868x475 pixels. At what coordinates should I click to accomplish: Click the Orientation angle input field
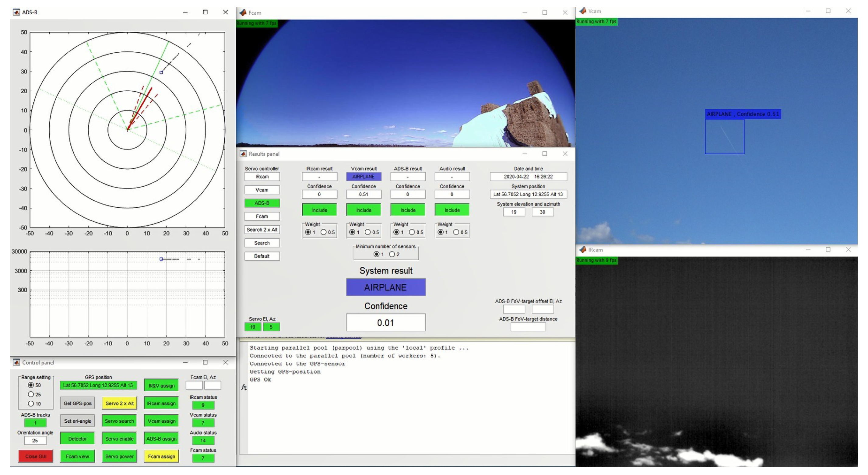tap(35, 441)
